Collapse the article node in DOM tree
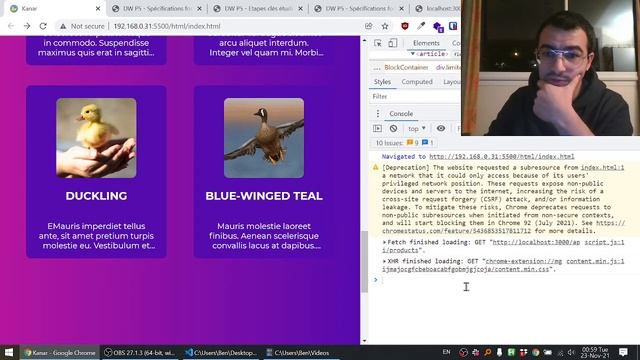 click(x=412, y=54)
